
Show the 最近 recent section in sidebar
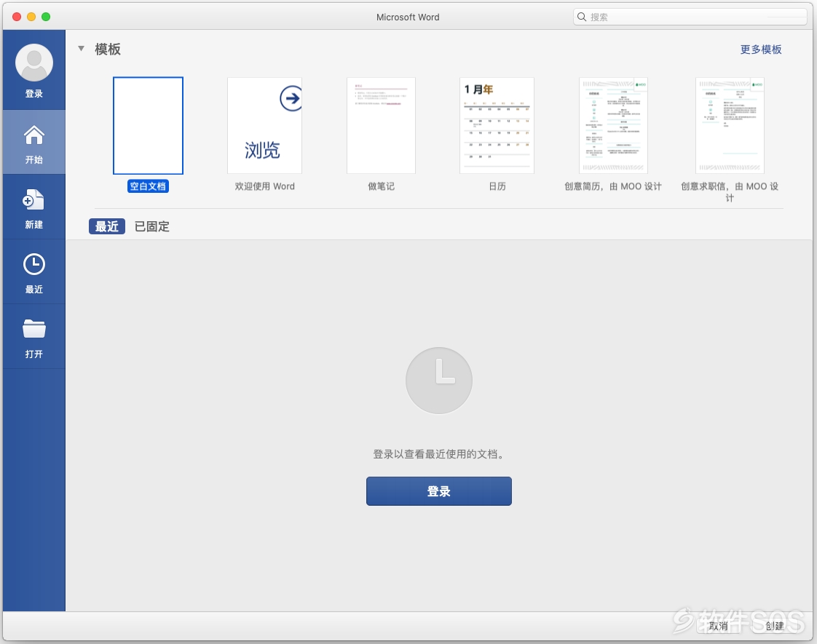pos(34,272)
